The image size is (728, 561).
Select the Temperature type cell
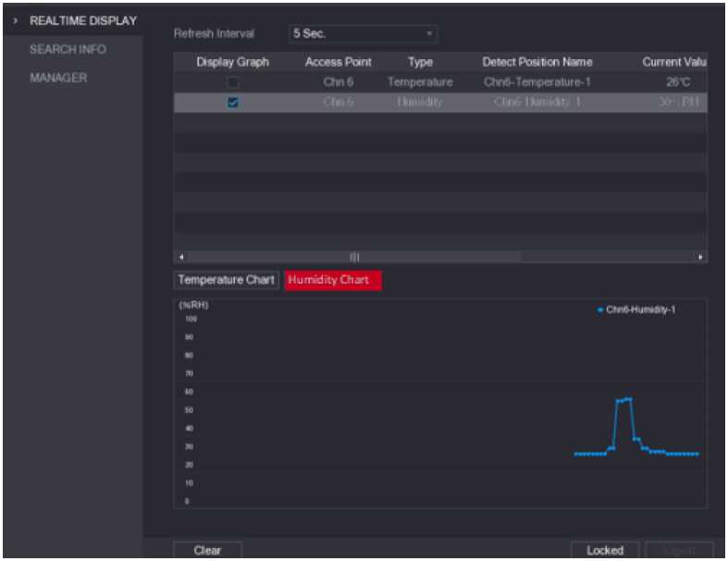click(x=420, y=82)
